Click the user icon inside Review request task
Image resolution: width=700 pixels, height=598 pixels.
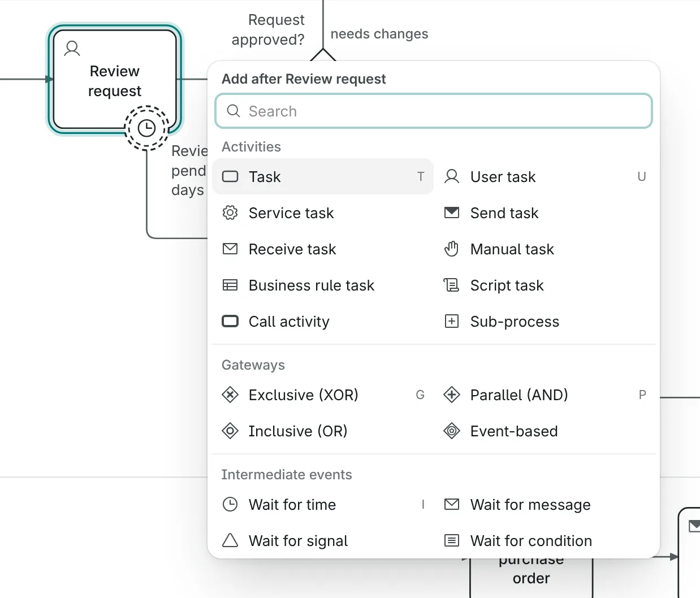pyautogui.click(x=72, y=48)
